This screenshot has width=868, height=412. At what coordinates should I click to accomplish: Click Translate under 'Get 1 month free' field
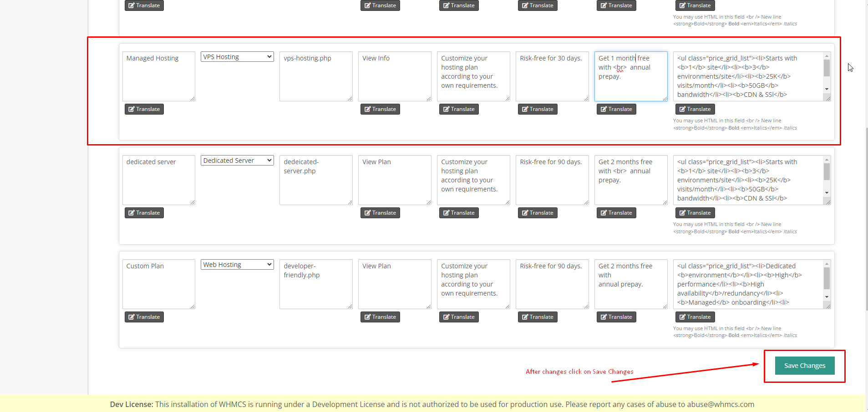tap(616, 109)
